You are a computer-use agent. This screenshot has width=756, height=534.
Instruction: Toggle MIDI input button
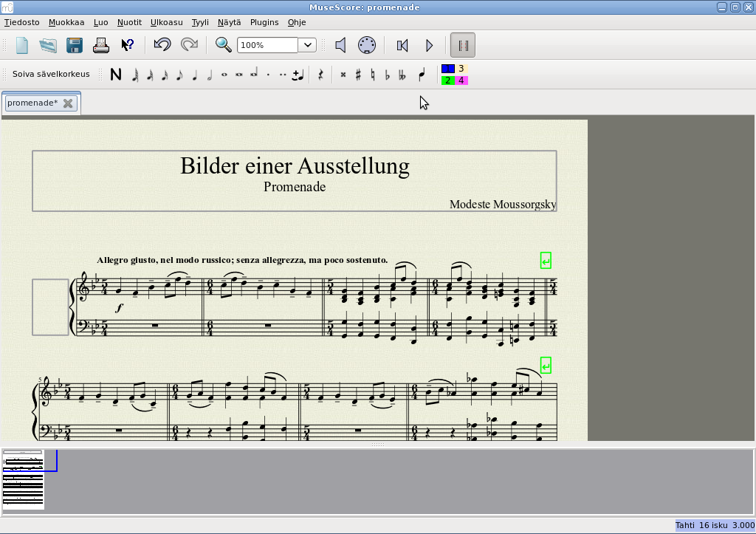click(367, 45)
